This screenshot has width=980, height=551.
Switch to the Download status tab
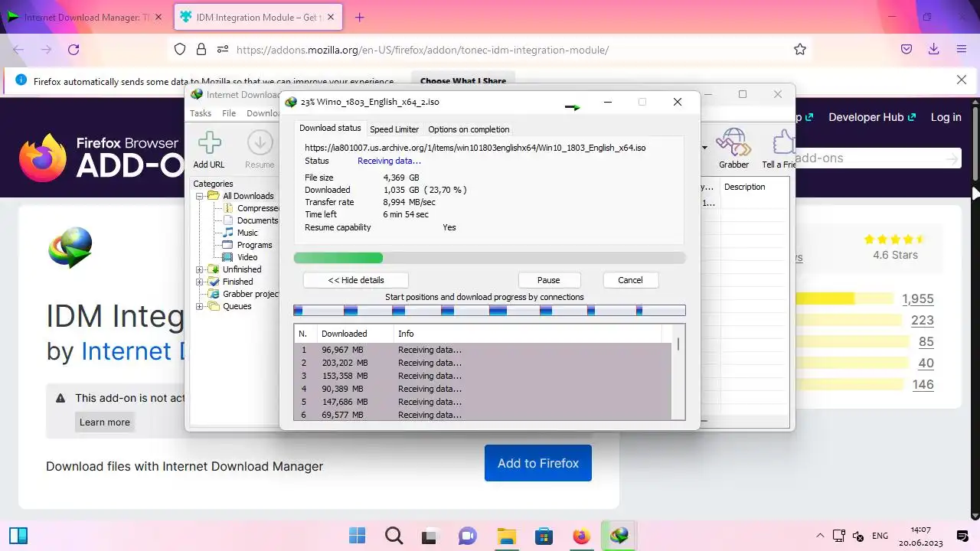pos(330,129)
